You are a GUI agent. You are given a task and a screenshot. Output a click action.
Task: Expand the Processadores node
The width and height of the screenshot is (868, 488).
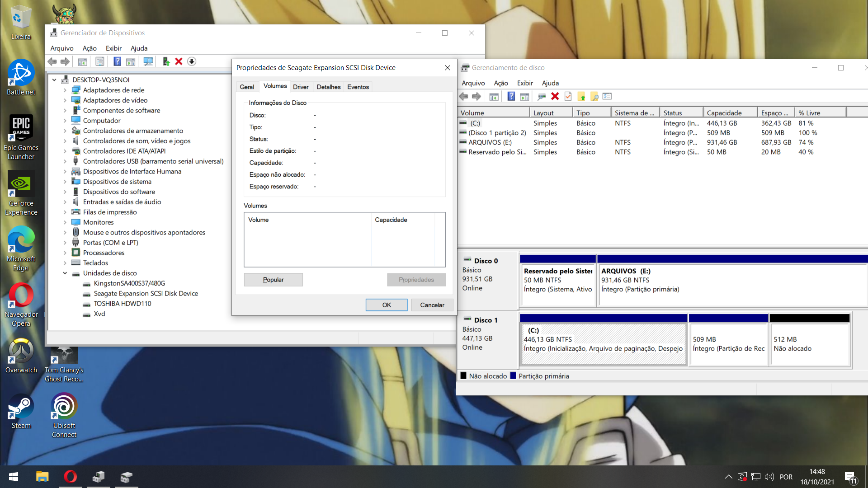(x=65, y=253)
